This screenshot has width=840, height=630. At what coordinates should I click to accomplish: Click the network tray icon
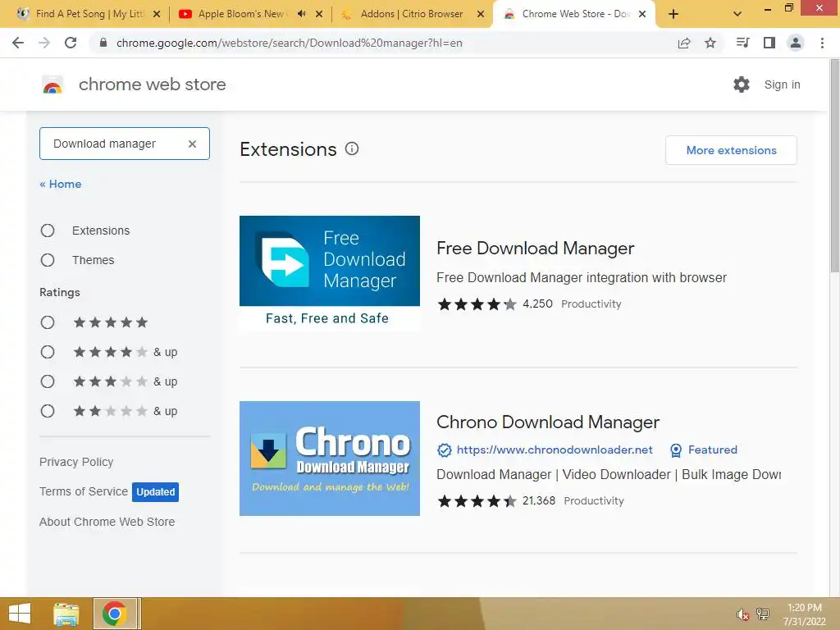762,614
